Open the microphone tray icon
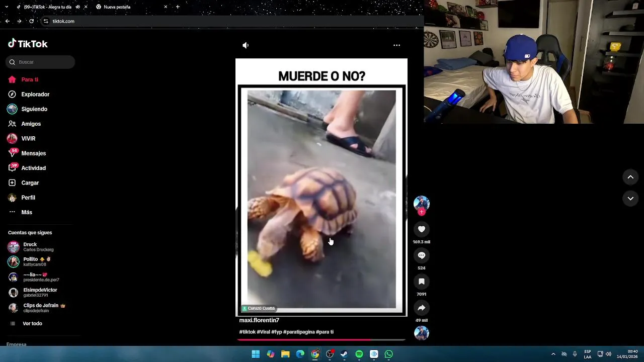Image resolution: width=644 pixels, height=362 pixels. pos(575,354)
